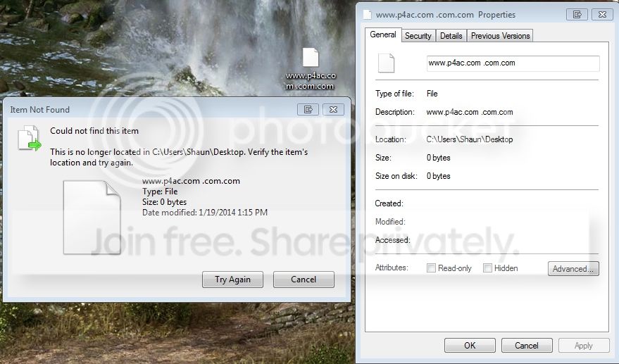The width and height of the screenshot is (619, 364).
Task: Click OK in the Properties window
Action: coord(470,346)
